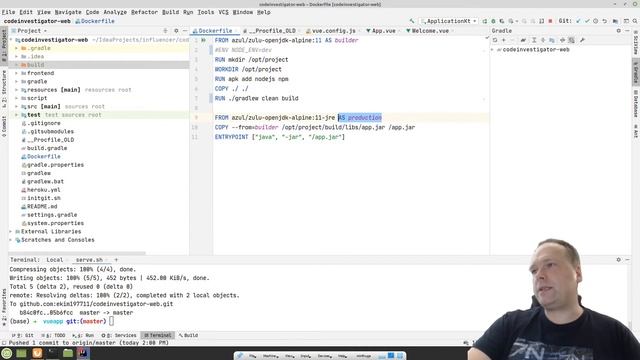
Task: Toggle Offline Mode icon in Gradle panel
Action: pyautogui.click(x=562, y=40)
